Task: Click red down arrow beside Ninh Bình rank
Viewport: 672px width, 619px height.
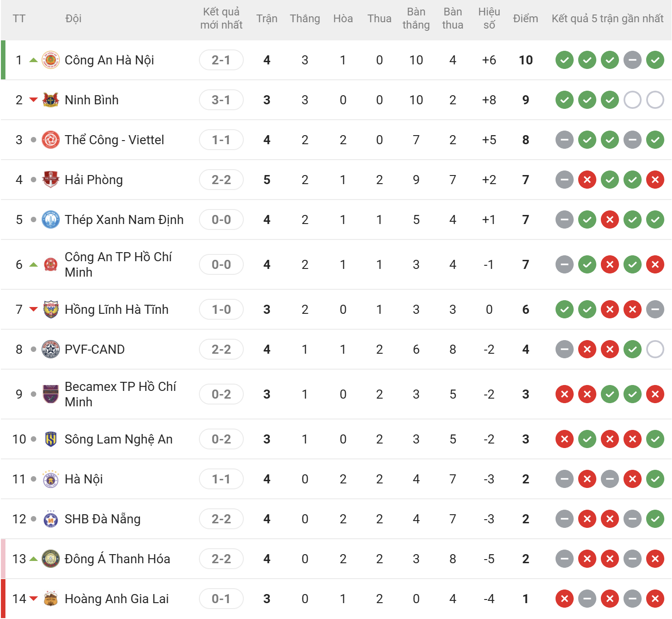Action: (x=34, y=100)
